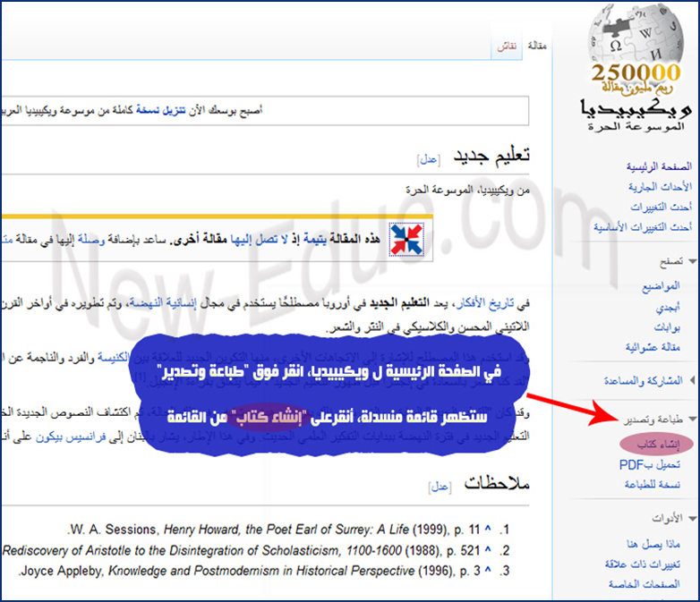Click caret of reference 3 Joyce Appleby
This screenshot has height=602, width=700.
488,570
